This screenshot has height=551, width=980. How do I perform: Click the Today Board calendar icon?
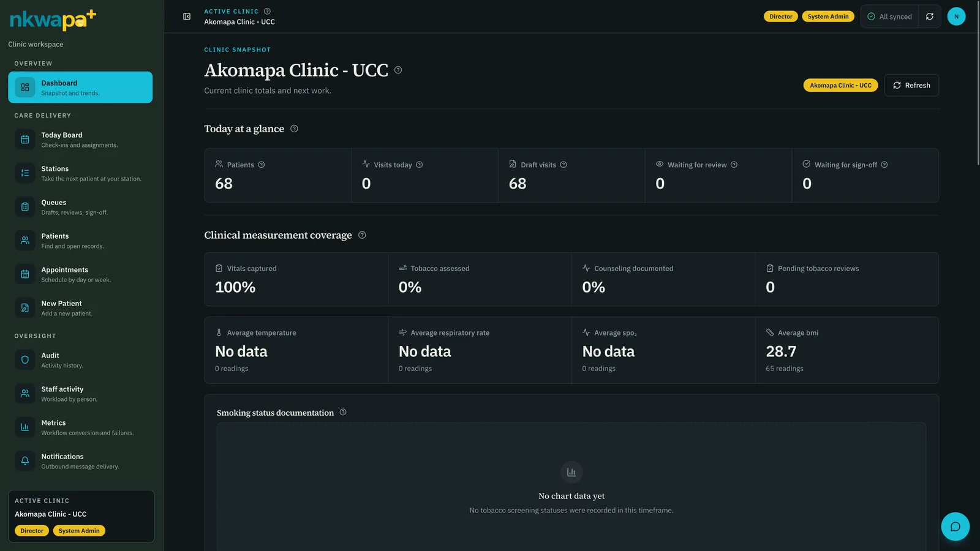[x=25, y=140]
